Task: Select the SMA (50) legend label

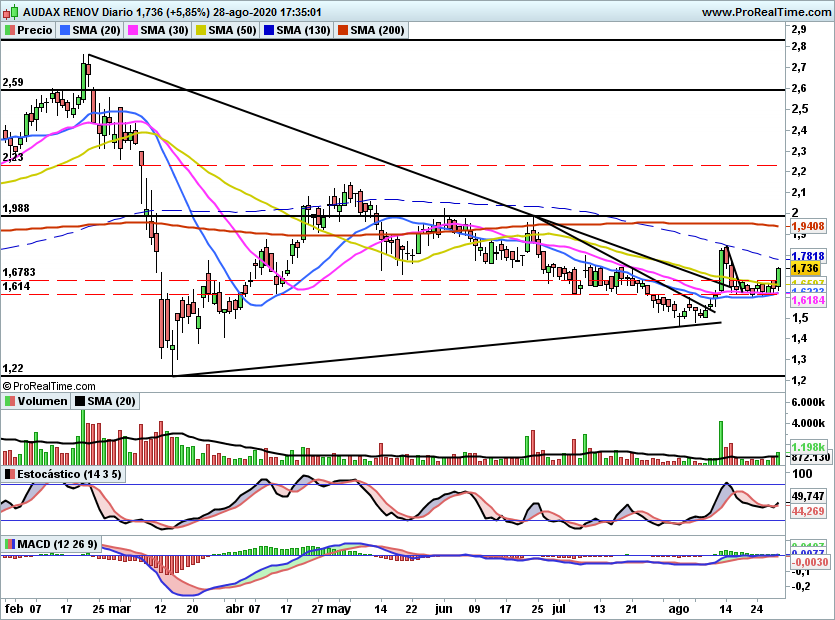Action: [x=233, y=30]
